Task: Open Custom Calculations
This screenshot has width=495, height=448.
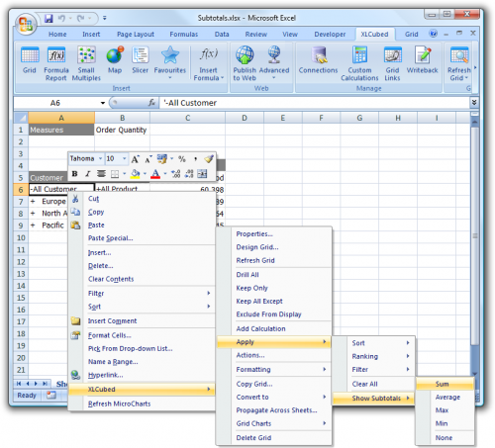Action: pos(359,63)
